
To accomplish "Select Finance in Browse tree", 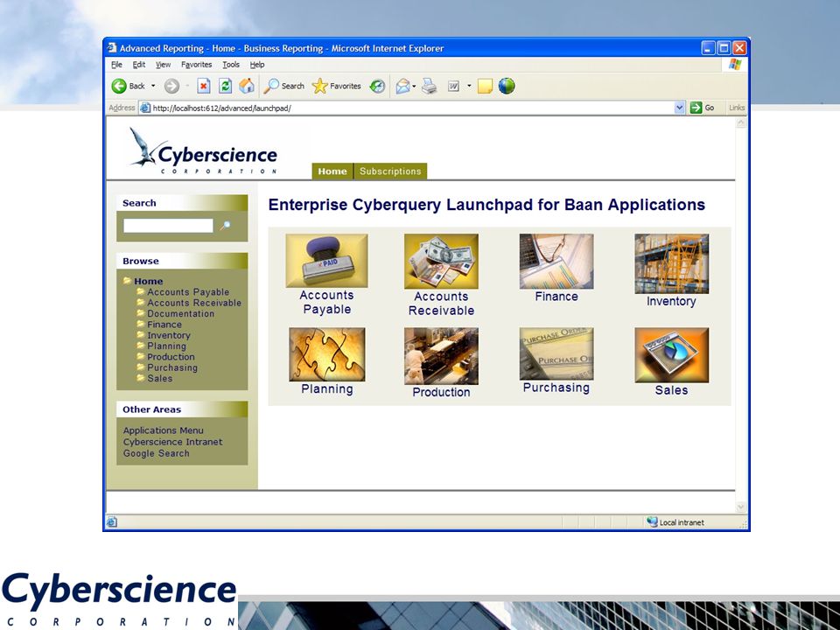I will tap(164, 324).
